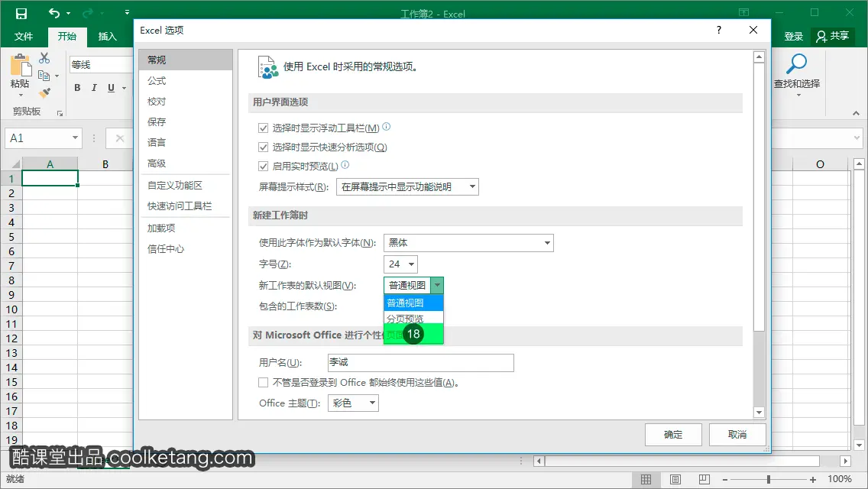
Task: Select 高级 category in options sidebar
Action: coord(186,164)
